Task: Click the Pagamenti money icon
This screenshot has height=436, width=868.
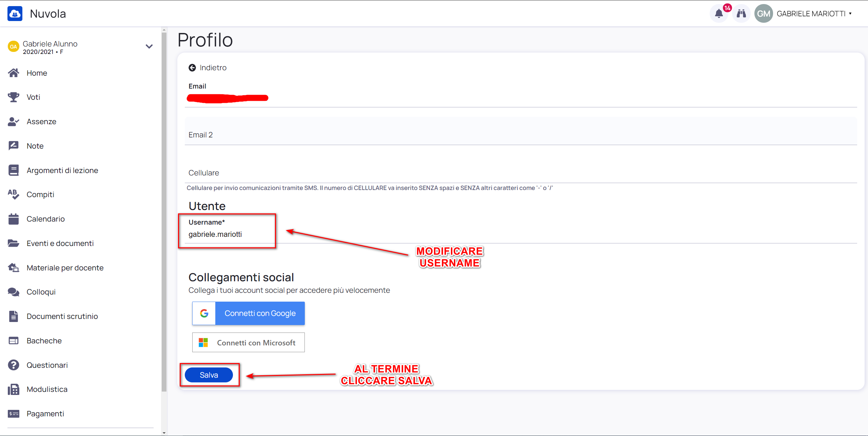Action: (14, 414)
